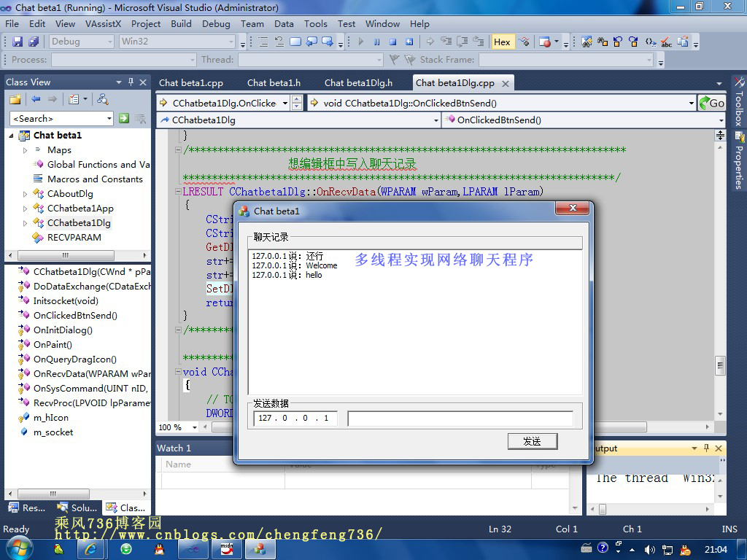
Task: Click the Class View forward arrow
Action: coord(52,99)
